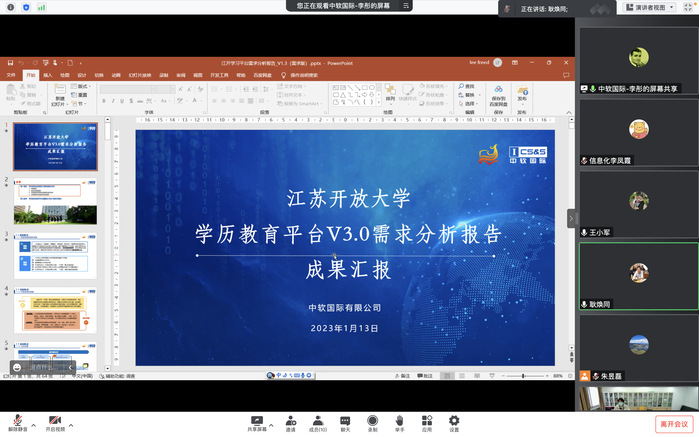Screen dimensions: 699x437
Task: Click the invite participants icon
Action: point(291,421)
